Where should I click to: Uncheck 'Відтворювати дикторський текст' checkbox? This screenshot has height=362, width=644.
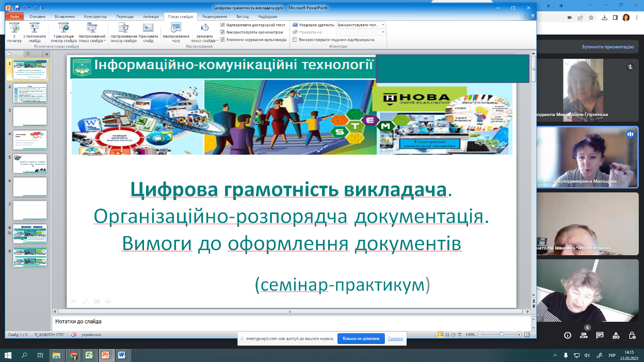coord(222,25)
